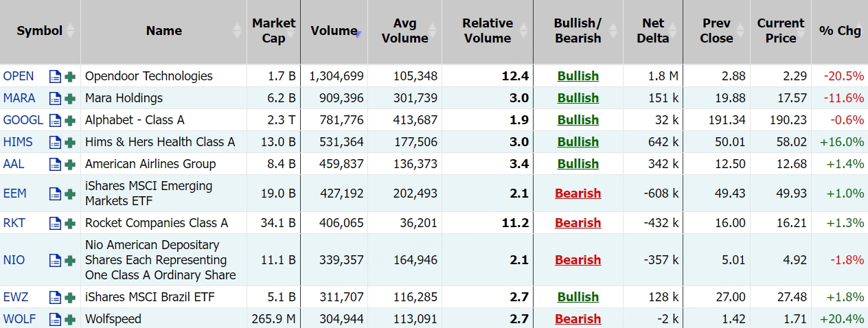This screenshot has width=868, height=328.
Task: Open the document icon for AAL row
Action: tap(55, 164)
